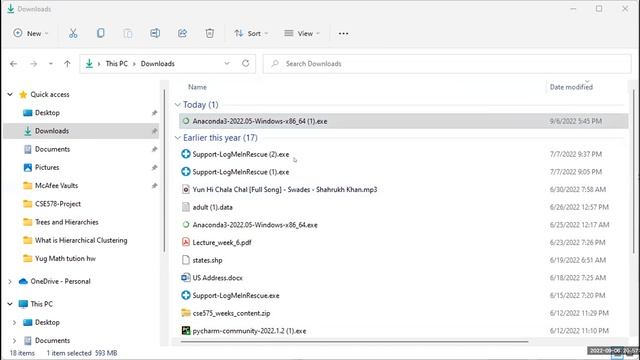Open What is Hierarchical Clustering folder
Image resolution: width=640 pixels, height=360 pixels.
pos(81,240)
